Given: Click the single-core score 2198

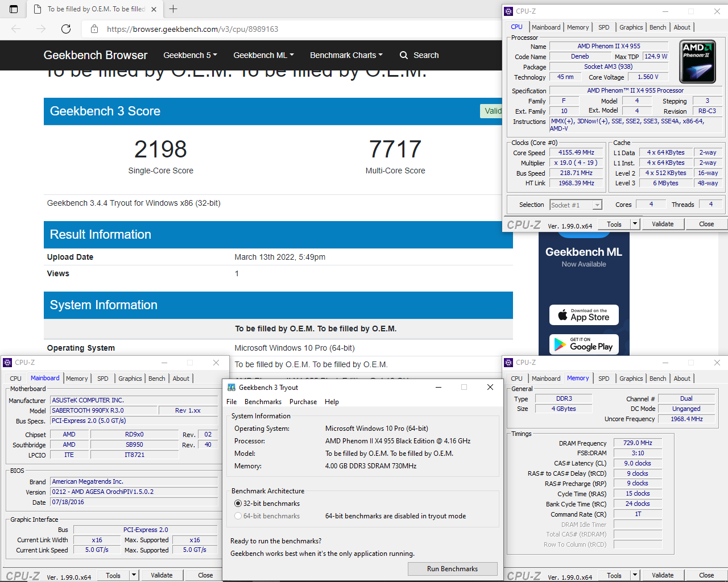Looking at the screenshot, I should pyautogui.click(x=160, y=149).
